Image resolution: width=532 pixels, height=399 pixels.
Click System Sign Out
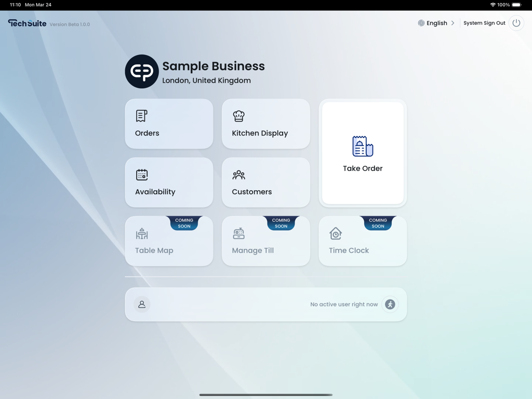coord(484,23)
